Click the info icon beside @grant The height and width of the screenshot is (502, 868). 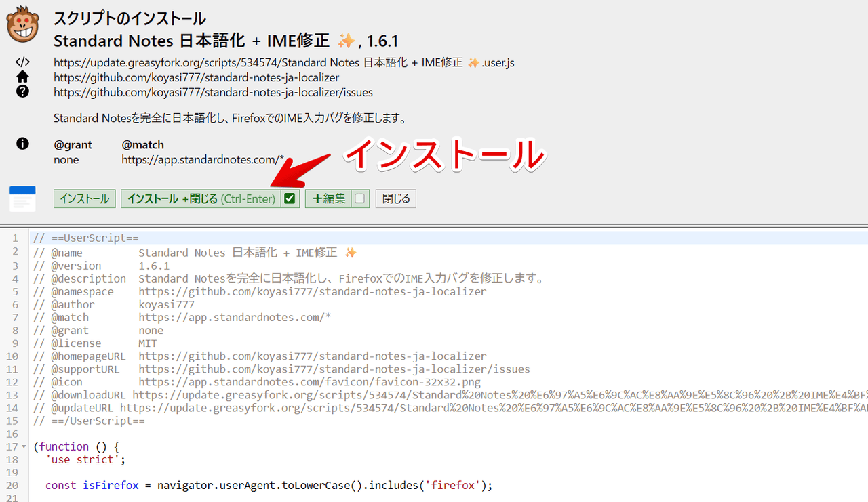22,144
